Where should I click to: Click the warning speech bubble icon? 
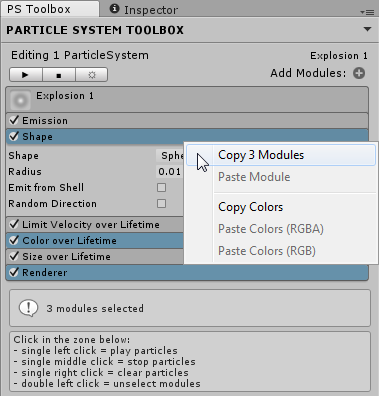click(28, 308)
